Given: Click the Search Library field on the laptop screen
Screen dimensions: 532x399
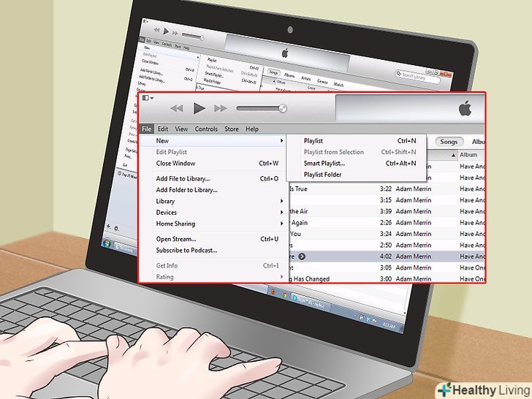Looking at the screenshot, I should [418, 77].
